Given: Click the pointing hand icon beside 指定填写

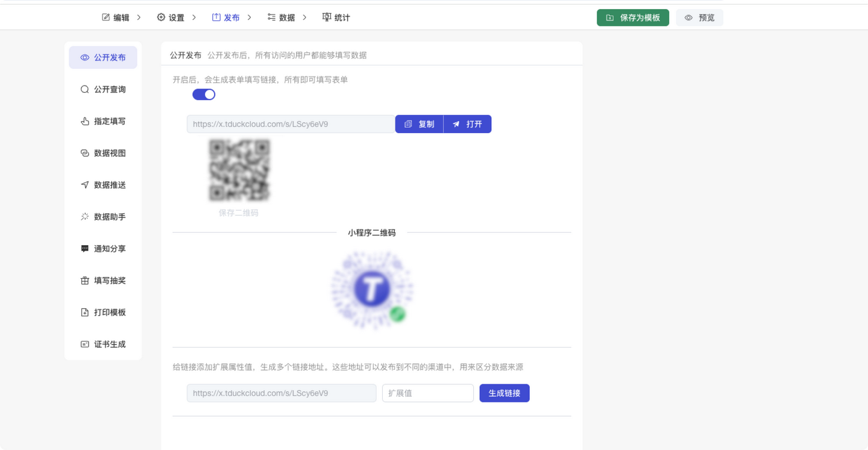Looking at the screenshot, I should tap(85, 121).
